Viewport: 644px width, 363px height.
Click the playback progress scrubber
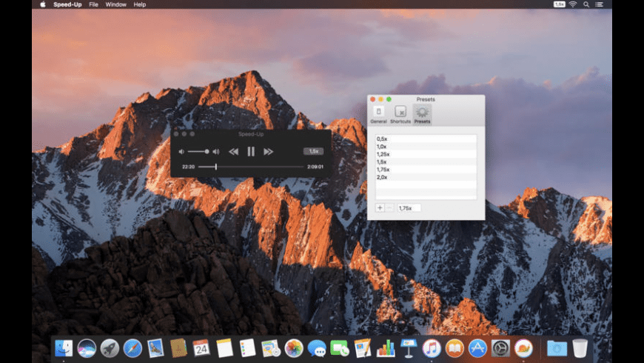tap(215, 167)
